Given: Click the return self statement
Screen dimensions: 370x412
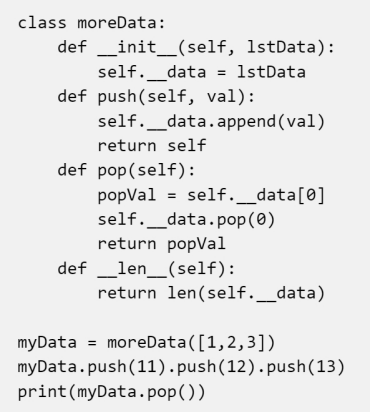Looking at the screenshot, I should pyautogui.click(x=152, y=146).
